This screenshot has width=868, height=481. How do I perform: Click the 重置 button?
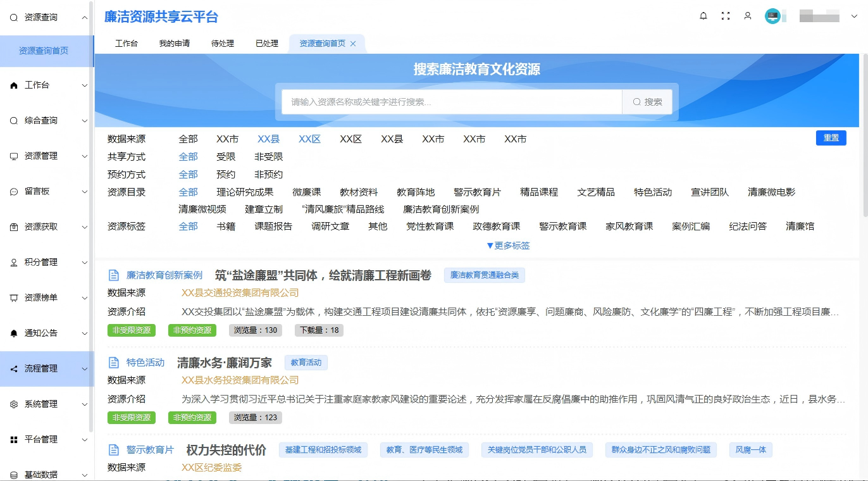coord(831,138)
